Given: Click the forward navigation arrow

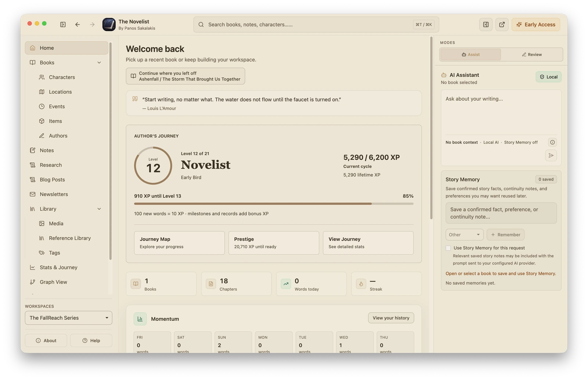Looking at the screenshot, I should (92, 25).
